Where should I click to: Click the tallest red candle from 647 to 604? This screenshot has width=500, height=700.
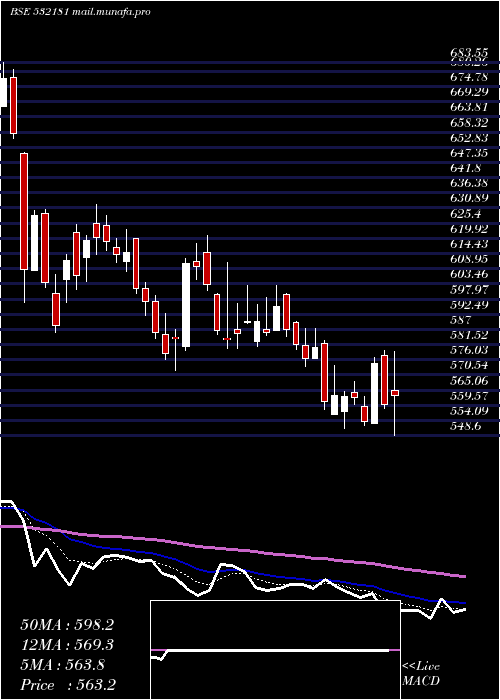click(x=24, y=211)
